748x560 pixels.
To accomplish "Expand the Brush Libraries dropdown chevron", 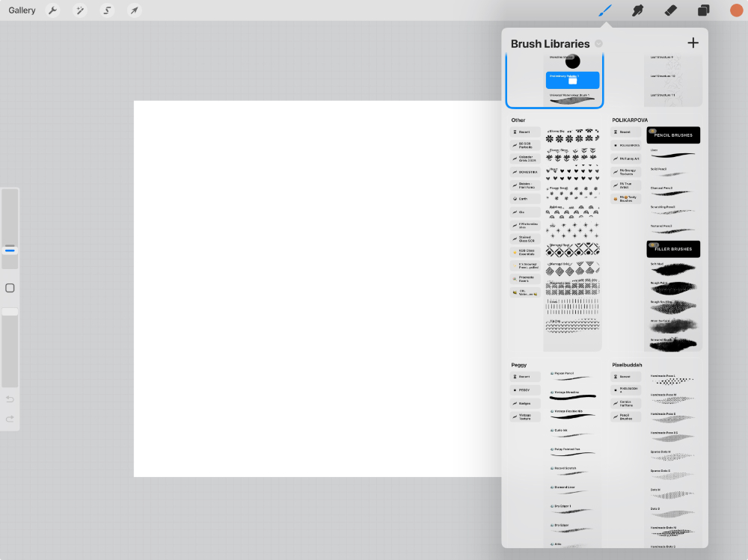I will click(x=598, y=43).
